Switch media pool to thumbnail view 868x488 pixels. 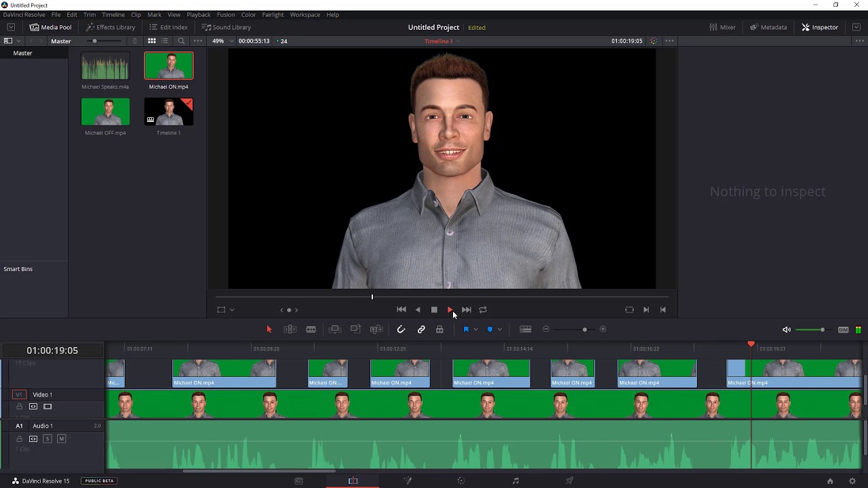coord(152,41)
